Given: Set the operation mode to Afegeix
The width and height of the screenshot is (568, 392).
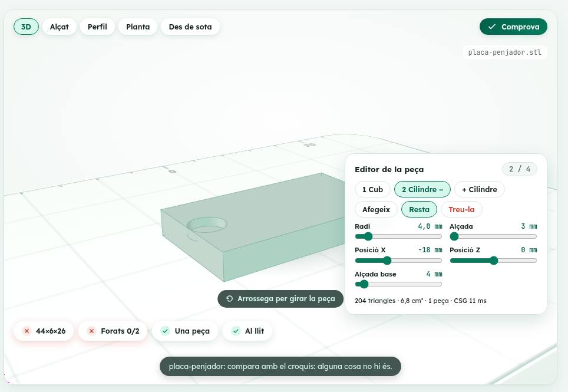Looking at the screenshot, I should 376,209.
